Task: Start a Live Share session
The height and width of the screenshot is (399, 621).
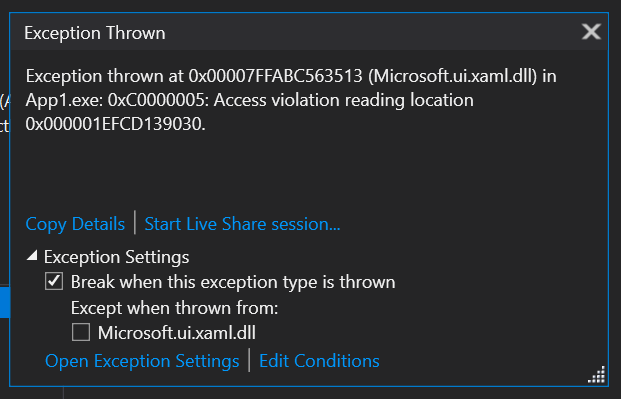Action: [242, 224]
